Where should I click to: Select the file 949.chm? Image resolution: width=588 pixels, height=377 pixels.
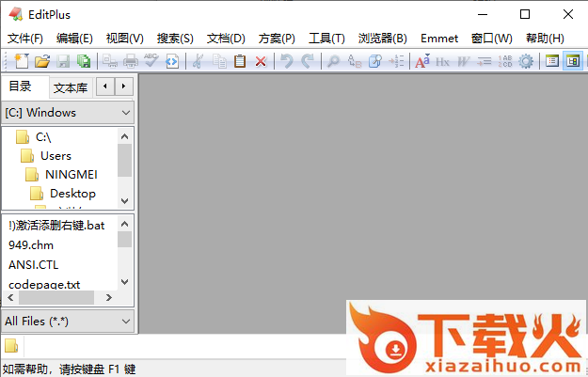[x=31, y=245]
